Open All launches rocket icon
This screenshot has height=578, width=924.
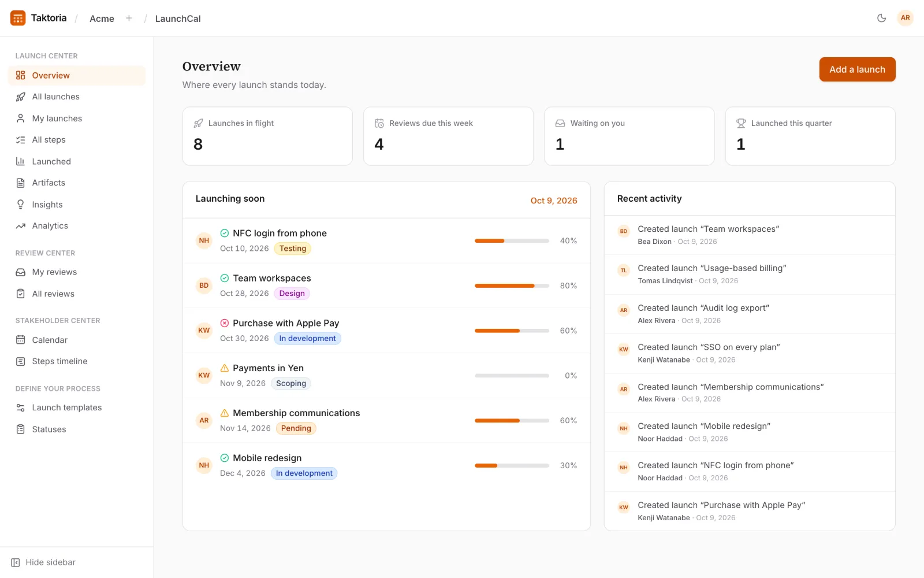pos(21,97)
